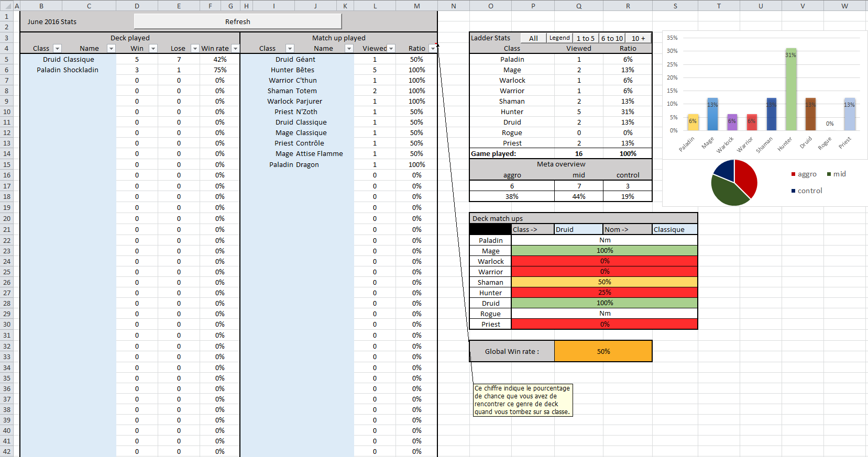Open the Win column filter dropdown
The height and width of the screenshot is (457, 868).
(153, 49)
